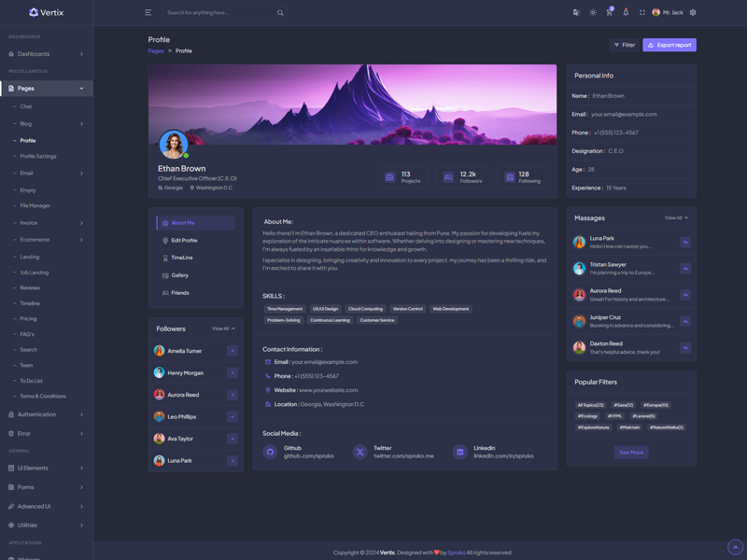Toggle the sidebar with the hamburger icon
This screenshot has height=560, width=747.
[x=148, y=12]
